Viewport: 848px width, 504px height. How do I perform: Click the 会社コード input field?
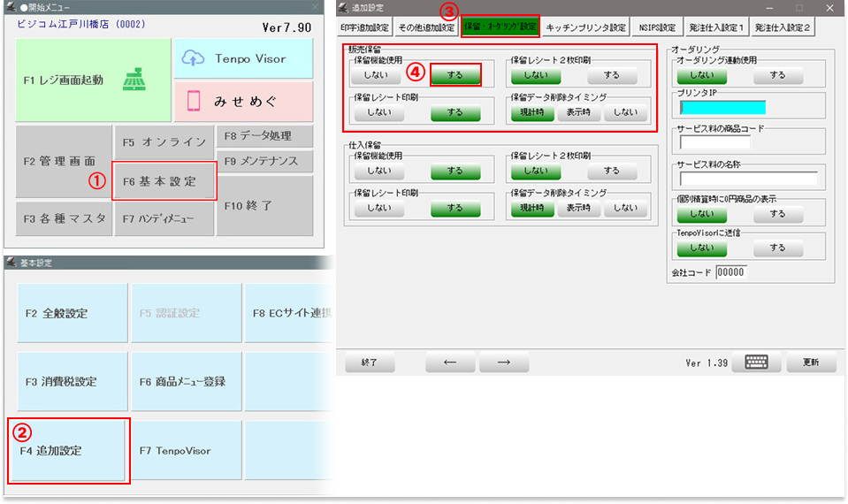[730, 272]
